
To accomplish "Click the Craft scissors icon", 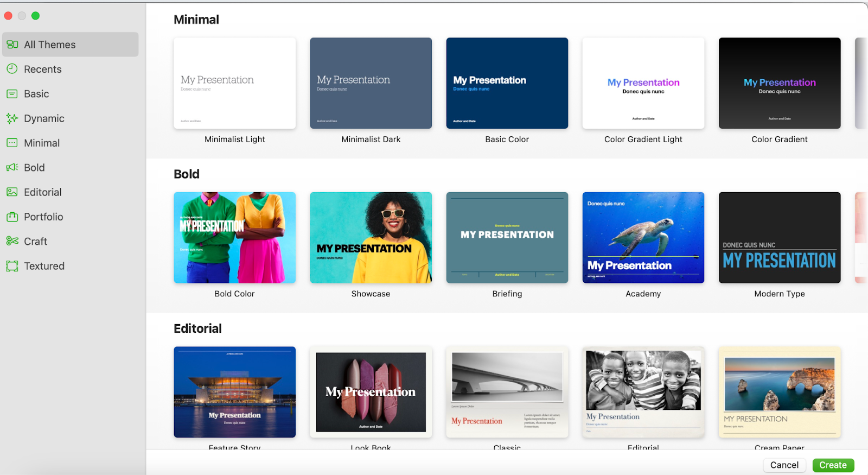I will point(12,241).
